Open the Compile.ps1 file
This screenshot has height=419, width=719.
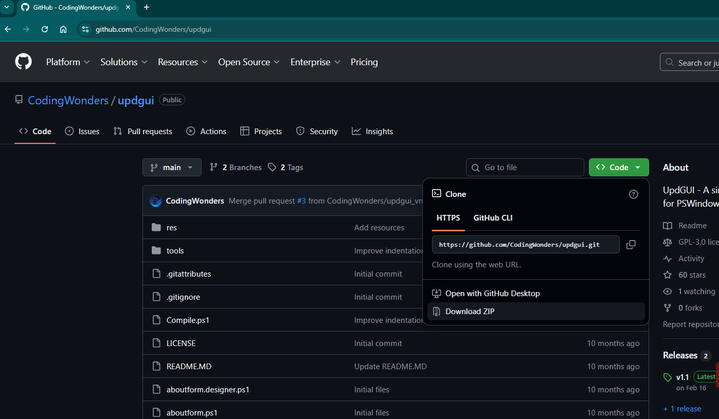188,320
